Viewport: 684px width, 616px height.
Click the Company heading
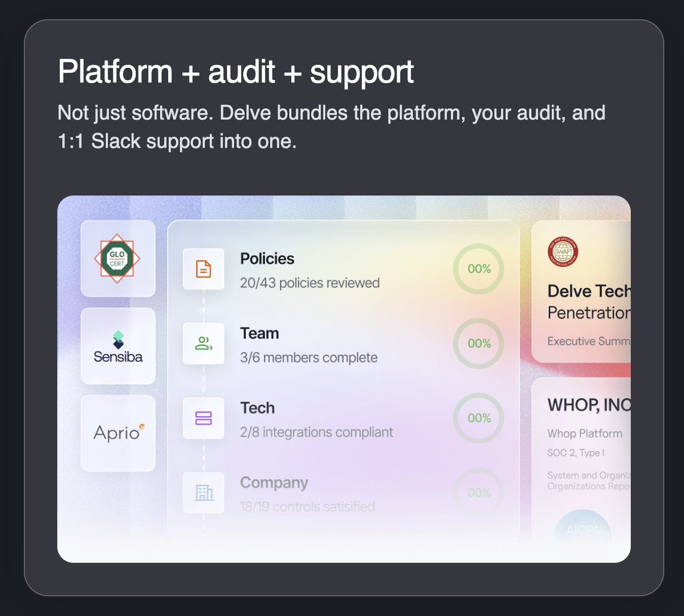click(x=274, y=483)
